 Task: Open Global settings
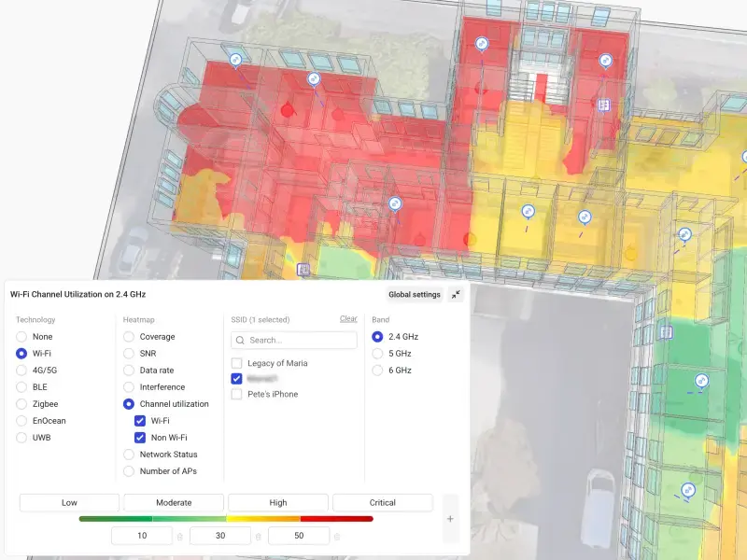tap(414, 295)
